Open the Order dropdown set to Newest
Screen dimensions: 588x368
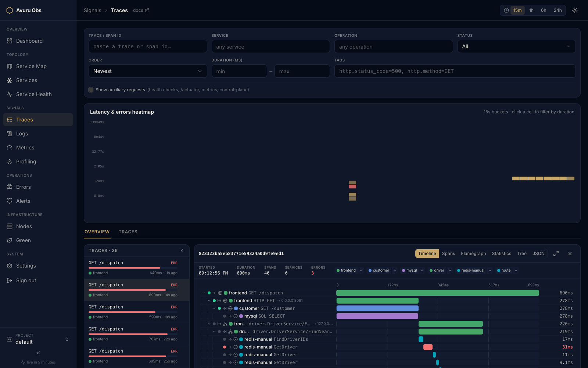tap(148, 71)
